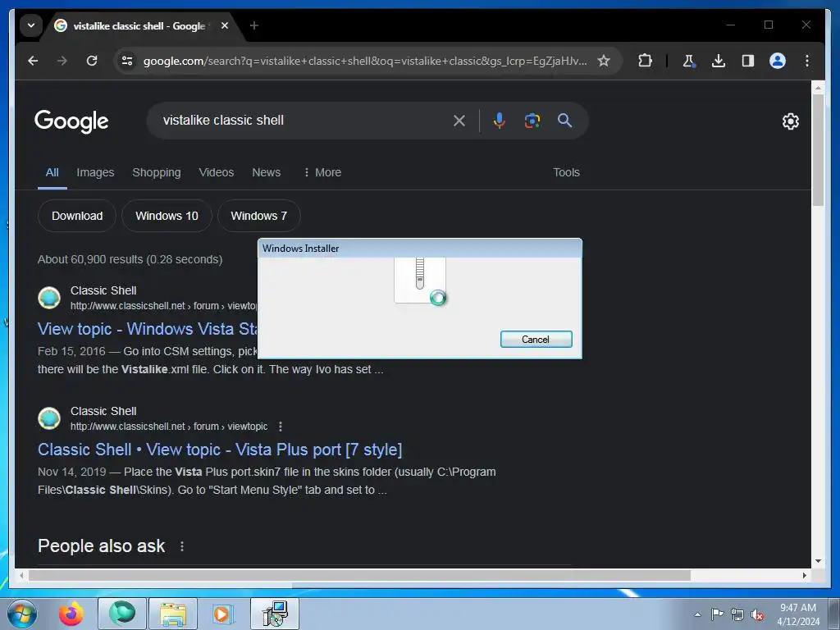
Task: Open the taskbar clock and date
Action: 798,614
